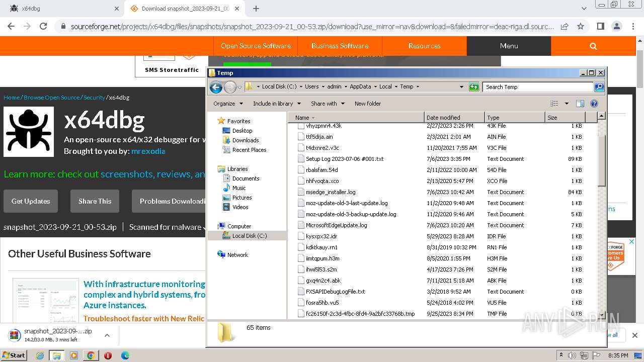Click Chrome tab search chevron

click(x=584, y=9)
